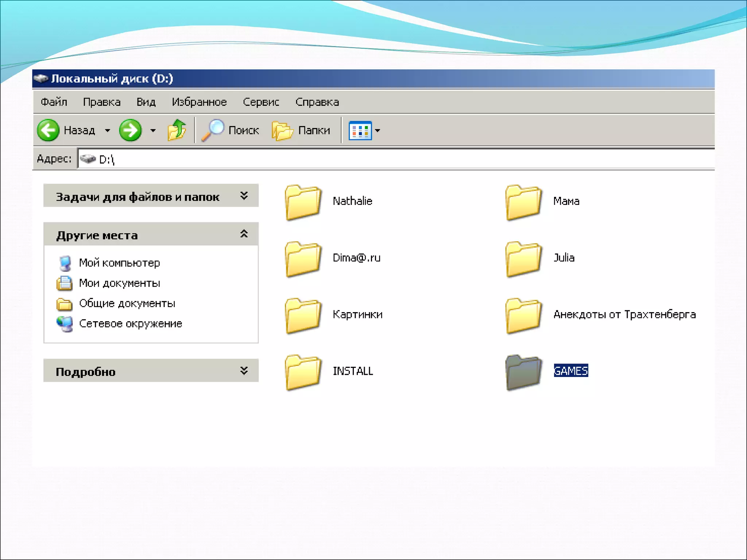Click the address bar field
747x560 pixels.
click(365, 159)
